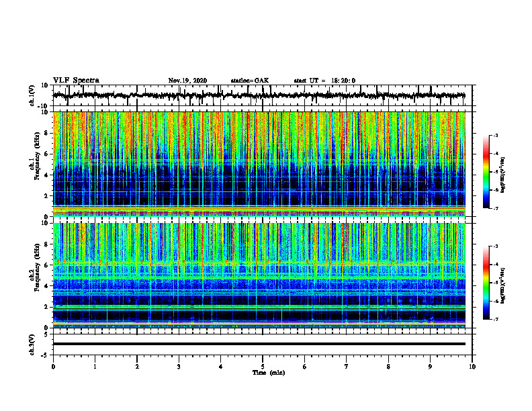Image resolution: width=532 pixels, height=411 pixels.
Task: Click the "ch.1(V)" waveform axis label
Action: pyautogui.click(x=32, y=95)
